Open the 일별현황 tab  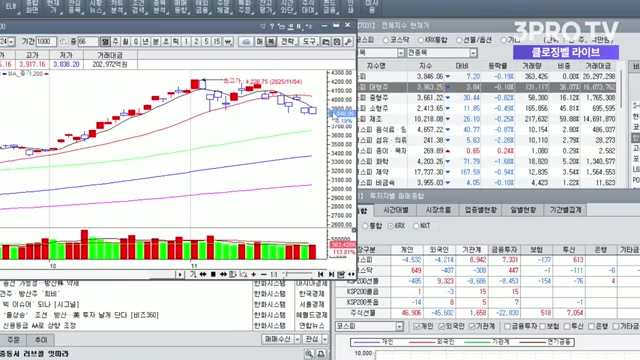click(523, 210)
